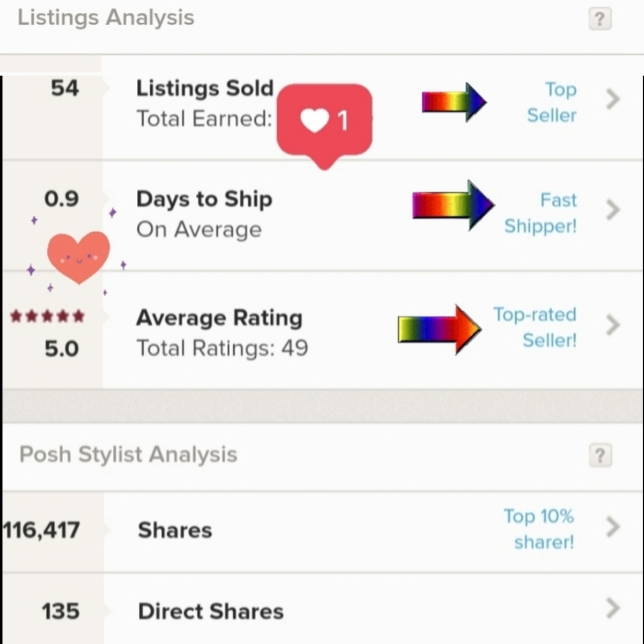Open the Fast Shipper! link
The image size is (644, 644).
[540, 213]
